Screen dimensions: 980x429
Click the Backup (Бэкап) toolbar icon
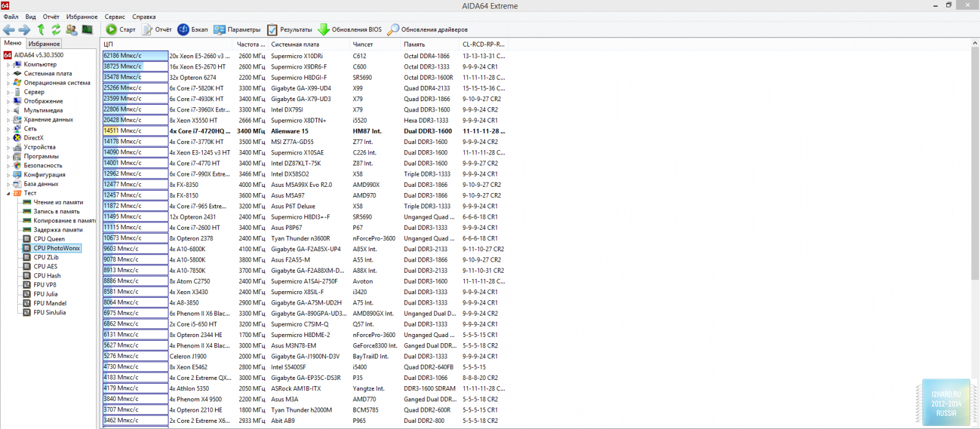(183, 29)
